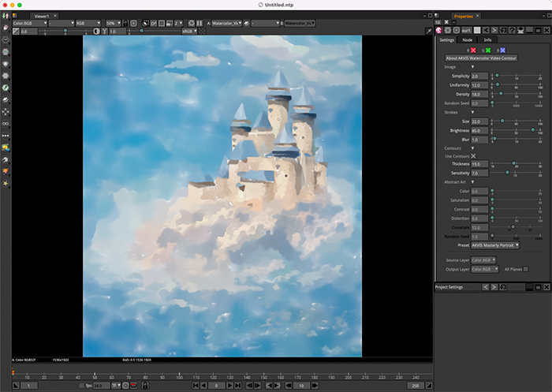Open the 50% zoom dropdown
This screenshot has width=552, height=392.
tap(114, 23)
